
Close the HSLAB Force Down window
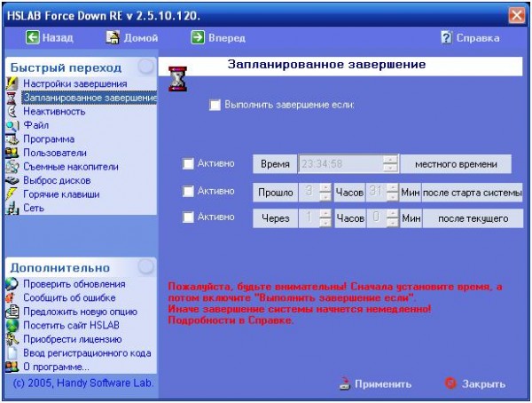tap(516, 16)
